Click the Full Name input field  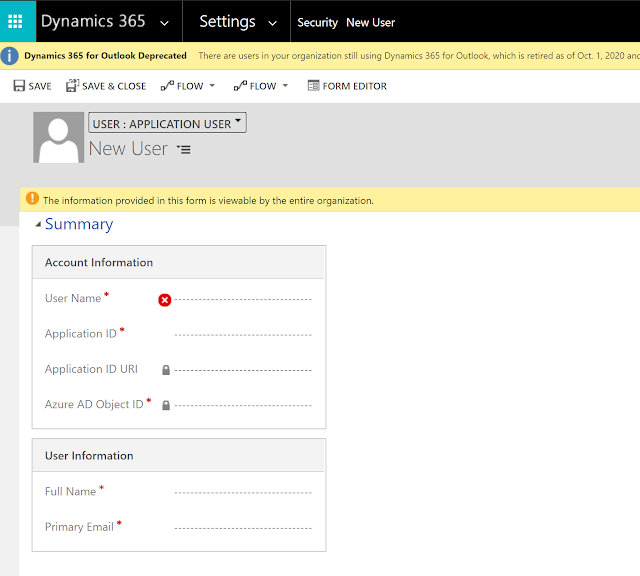[x=243, y=493]
